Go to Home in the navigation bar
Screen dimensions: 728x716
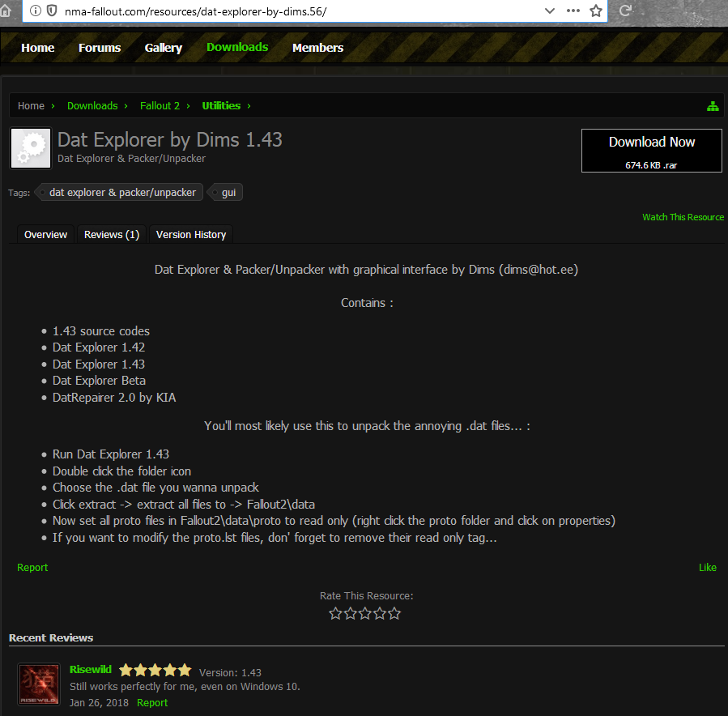pyautogui.click(x=37, y=48)
